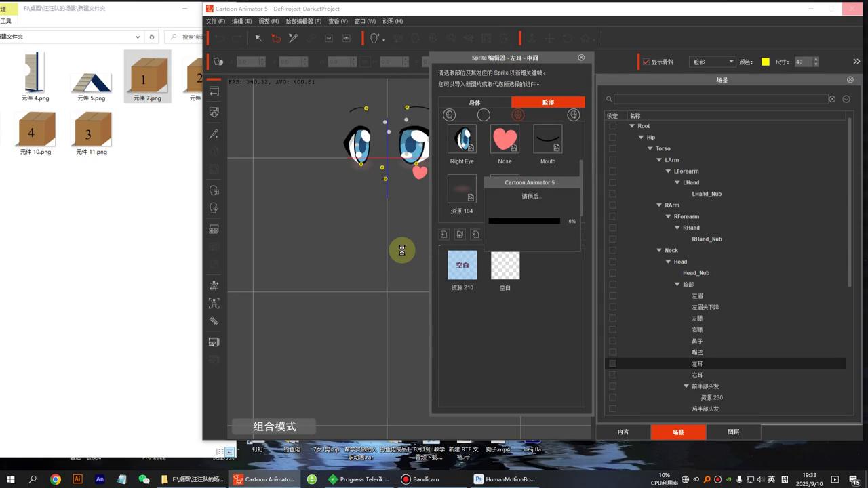Check the lock box for Root
This screenshot has width=868, height=488.
tap(613, 126)
